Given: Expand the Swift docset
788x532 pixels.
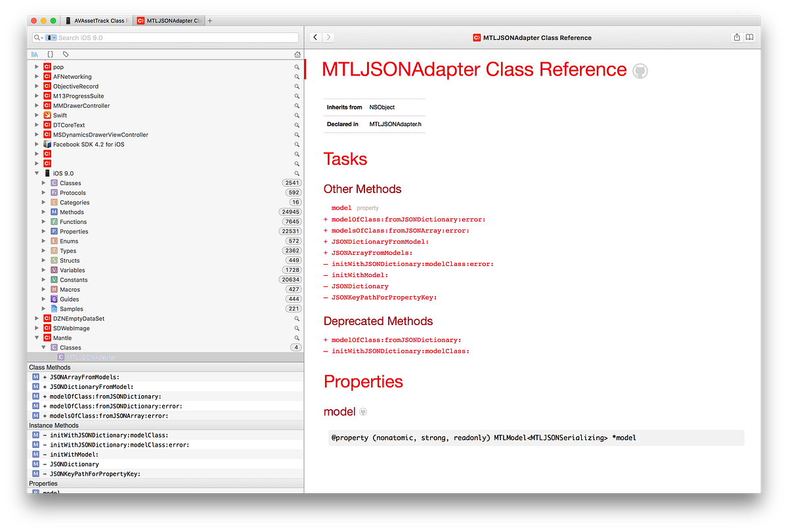Looking at the screenshot, I should [x=37, y=116].
